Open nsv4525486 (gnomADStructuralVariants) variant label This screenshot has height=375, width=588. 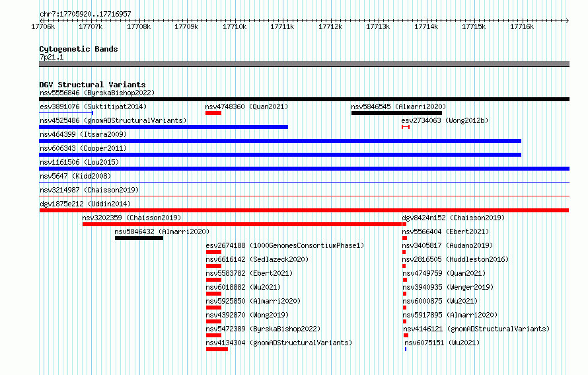[113, 120]
